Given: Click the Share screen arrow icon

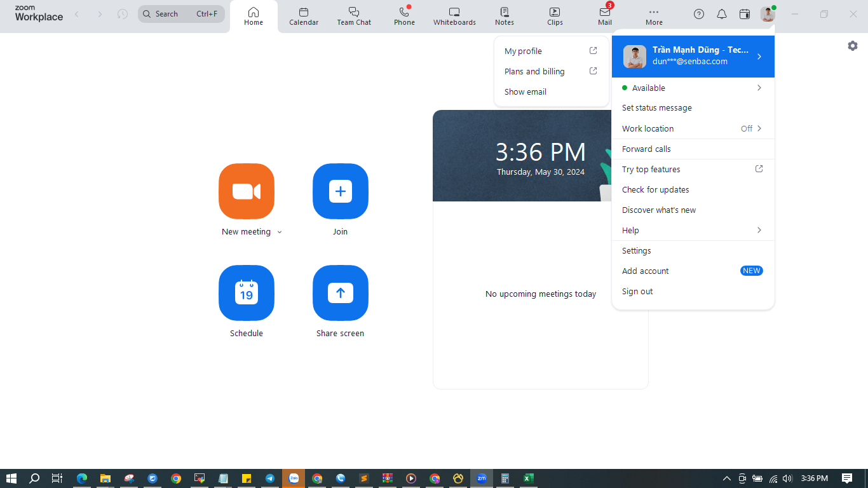Looking at the screenshot, I should [340, 293].
